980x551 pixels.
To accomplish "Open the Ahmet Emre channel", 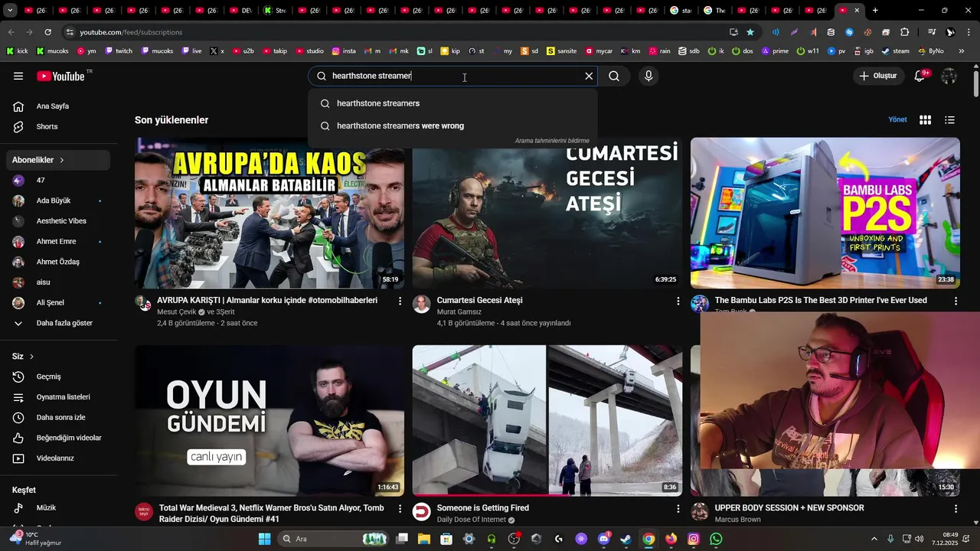I will point(60,242).
